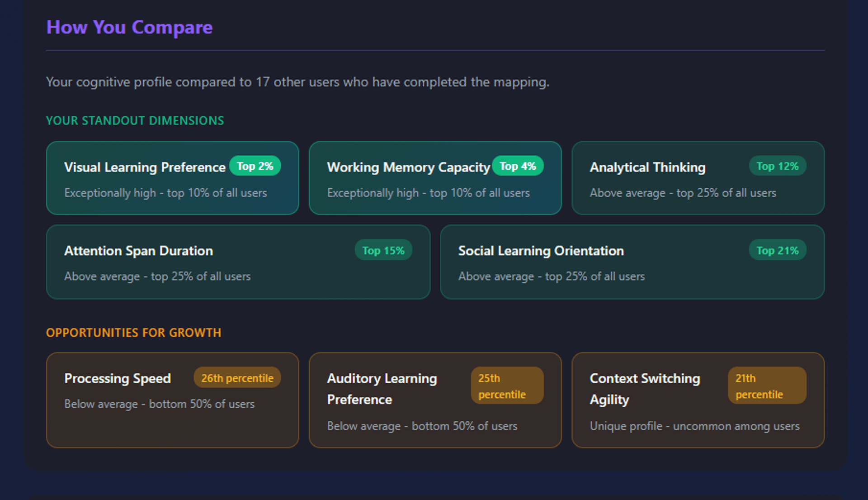Click the cognitive profile comparison description text

tap(297, 82)
